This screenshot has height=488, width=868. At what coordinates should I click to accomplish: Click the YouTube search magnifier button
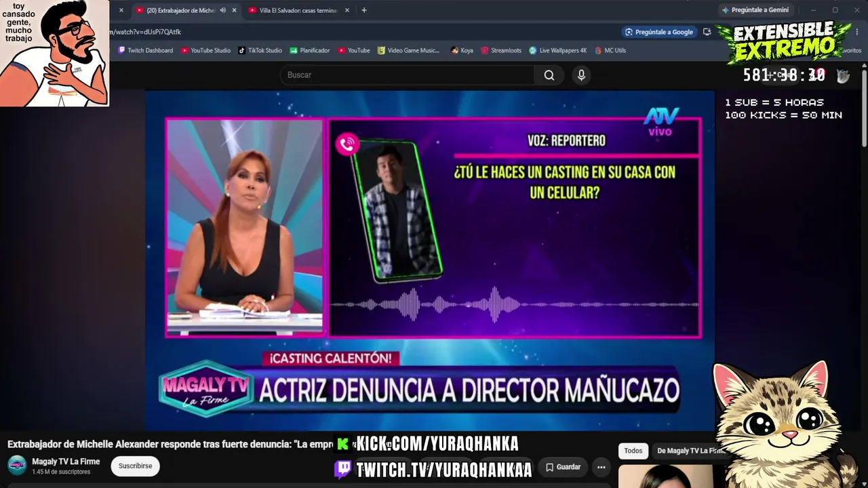point(549,75)
